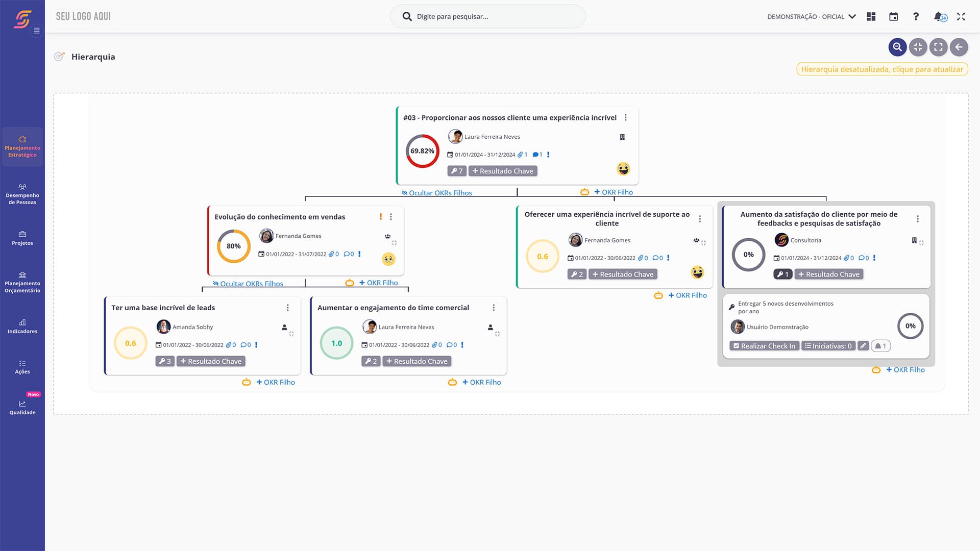Viewport: 980px width, 551px height.
Task: Open the kebab menu on the #03 card
Action: coord(625,117)
